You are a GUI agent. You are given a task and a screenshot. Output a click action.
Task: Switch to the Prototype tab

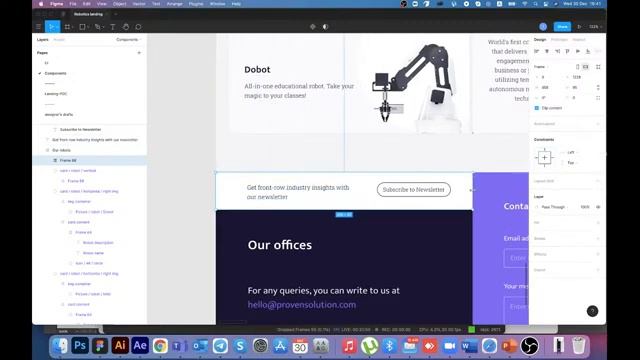559,40
